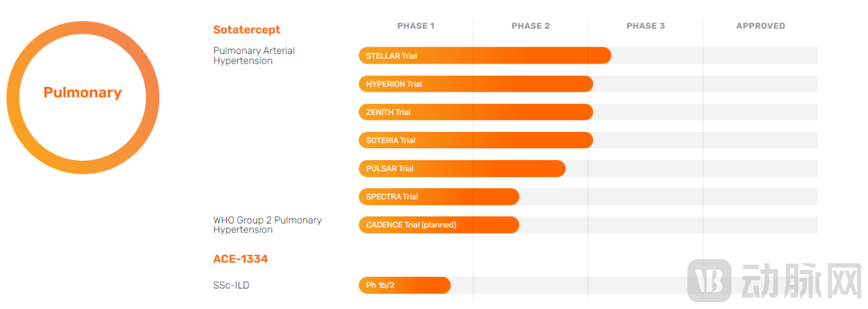Select the CADENCE Trial (planned) bar
Image resolution: width=868 pixels, height=309 pixels.
438,225
